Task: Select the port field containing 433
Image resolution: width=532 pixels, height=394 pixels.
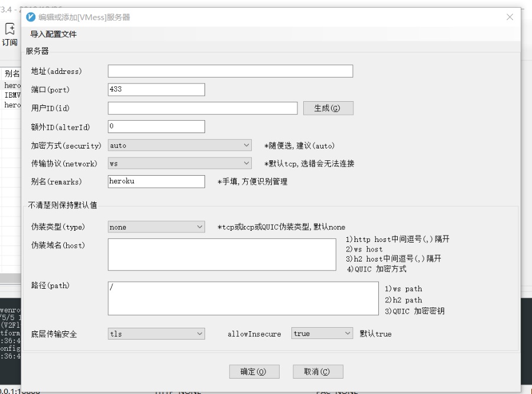Action: [155, 89]
